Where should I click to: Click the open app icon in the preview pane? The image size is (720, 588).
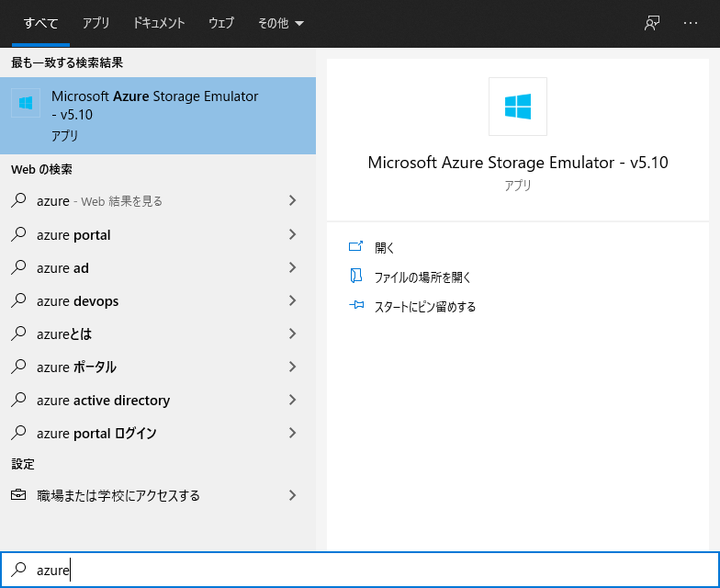(356, 247)
